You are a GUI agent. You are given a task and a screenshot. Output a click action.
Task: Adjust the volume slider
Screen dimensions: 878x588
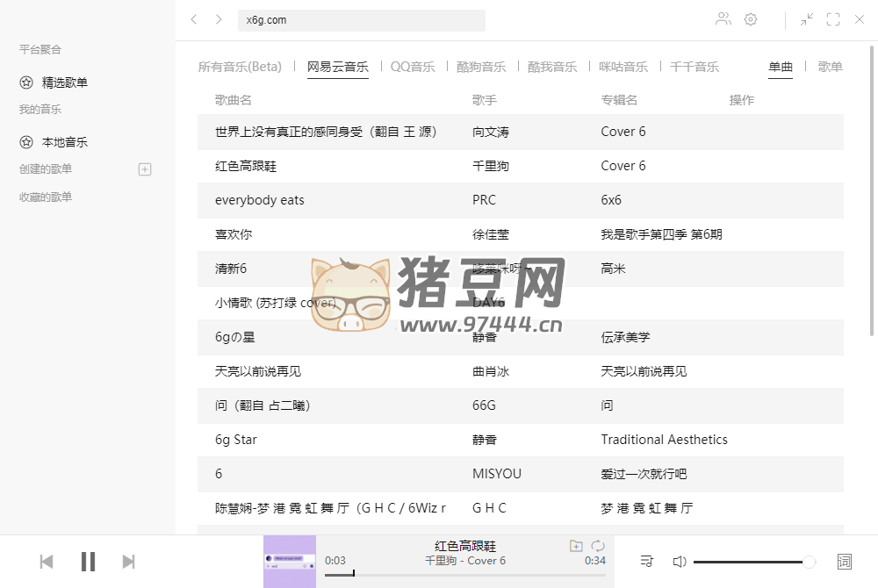(x=752, y=562)
